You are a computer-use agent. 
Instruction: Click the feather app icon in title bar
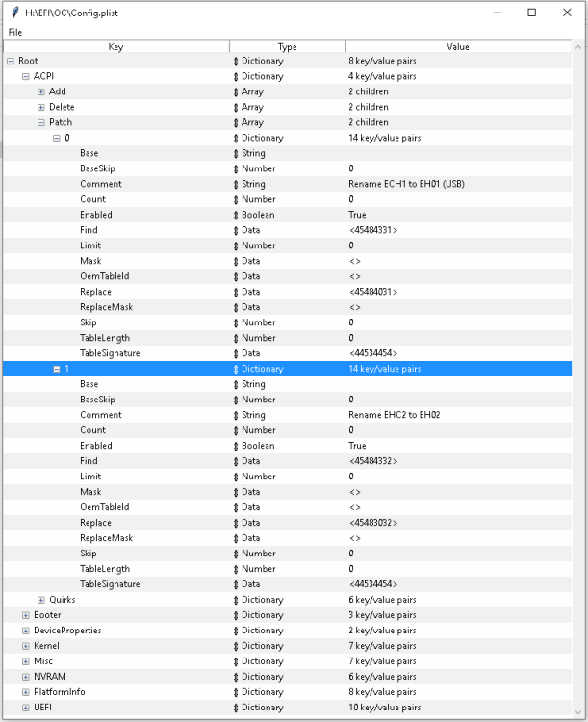[x=15, y=13]
